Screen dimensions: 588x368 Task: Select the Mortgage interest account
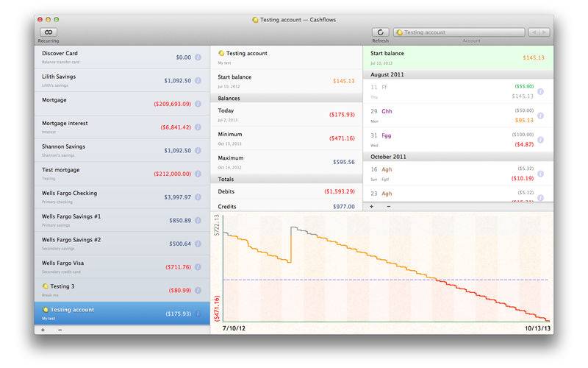(122, 127)
